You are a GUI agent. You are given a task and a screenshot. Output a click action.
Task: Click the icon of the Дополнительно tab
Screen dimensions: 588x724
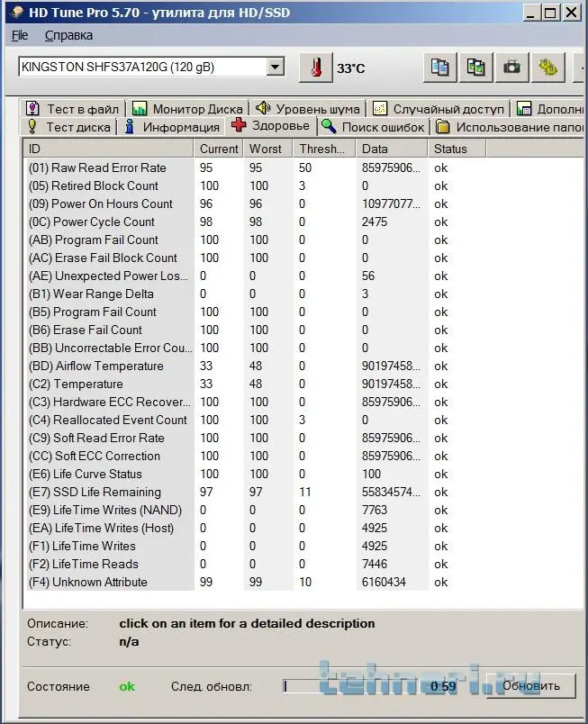(524, 108)
